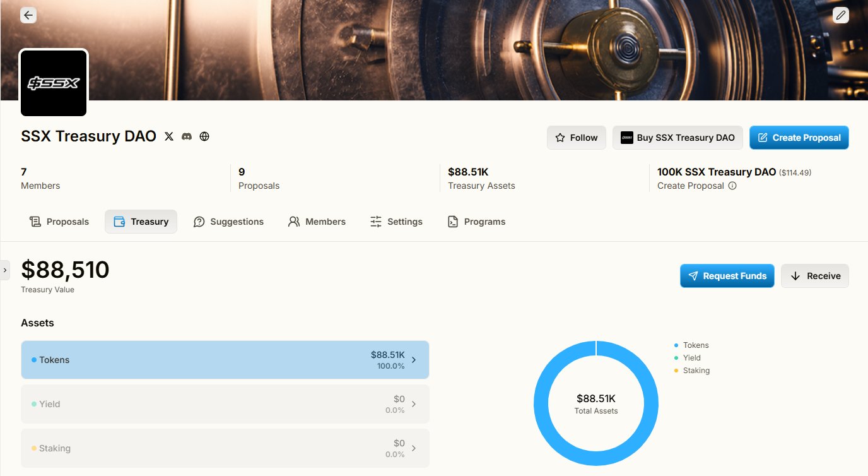Expand the Yield asset row
This screenshot has width=868, height=476.
225,404
